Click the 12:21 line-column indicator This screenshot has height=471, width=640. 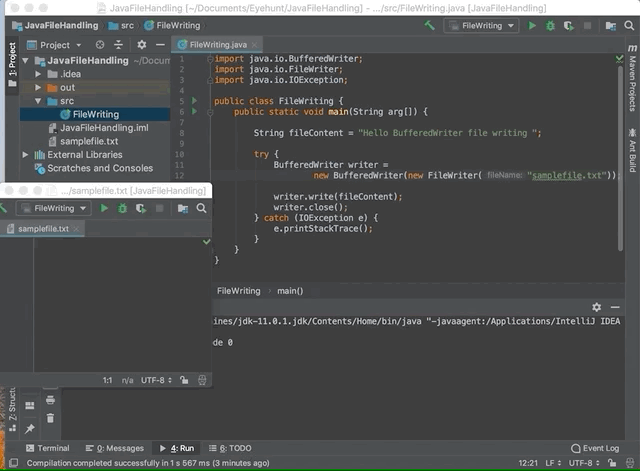528,463
